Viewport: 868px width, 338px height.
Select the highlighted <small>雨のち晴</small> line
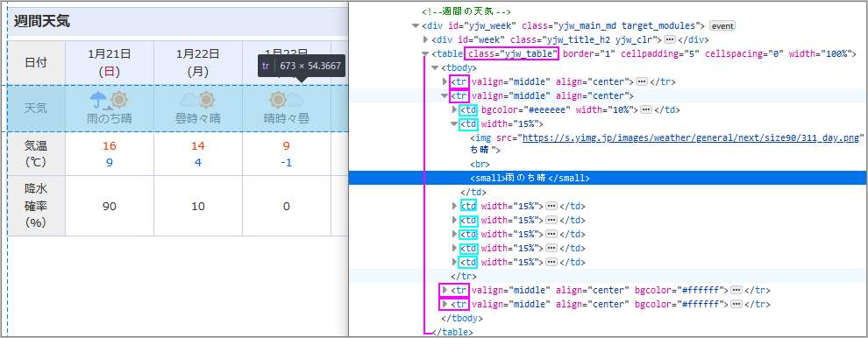[608, 178]
